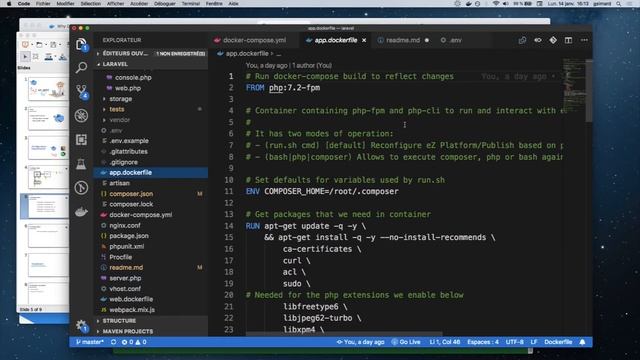Viewport: 640px width, 360px height.
Task: Click master branch in status bar
Action: coord(90,342)
